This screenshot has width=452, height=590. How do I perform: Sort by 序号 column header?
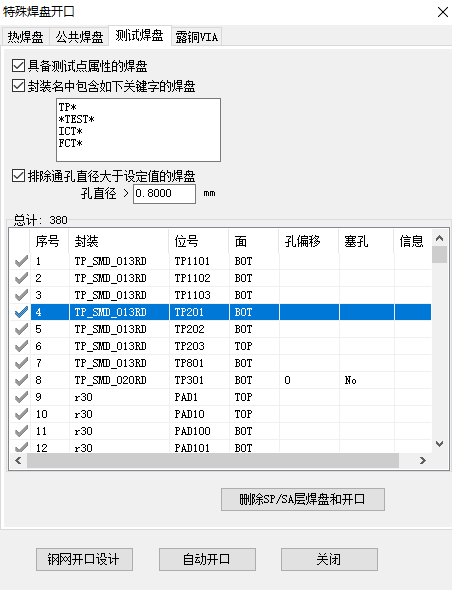(x=49, y=241)
